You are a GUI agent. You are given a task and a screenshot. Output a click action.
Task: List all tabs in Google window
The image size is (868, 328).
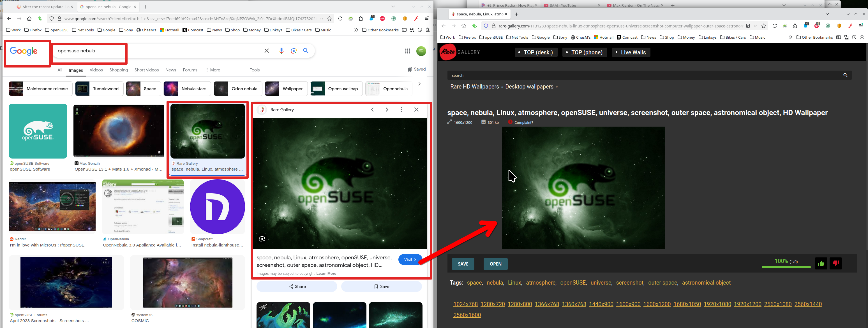click(x=393, y=7)
